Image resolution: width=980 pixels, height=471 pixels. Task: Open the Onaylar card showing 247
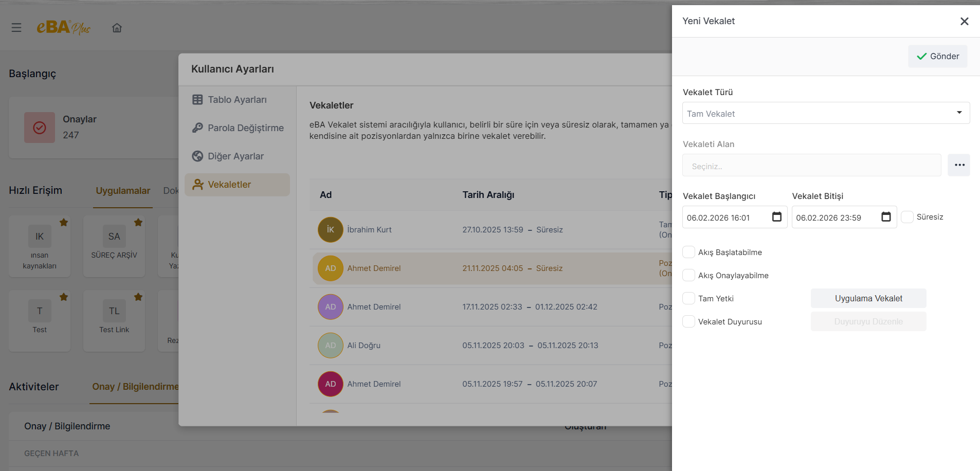94,128
